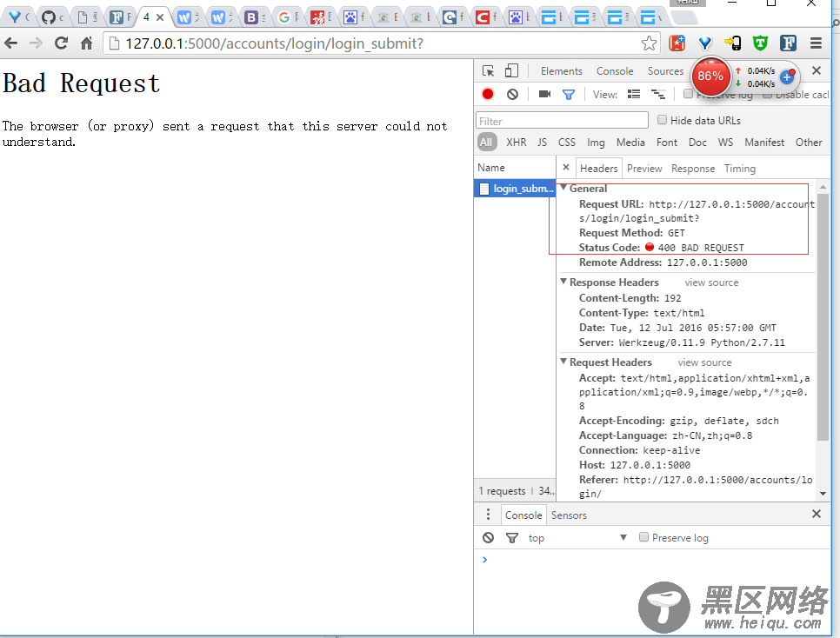Image resolution: width=840 pixels, height=638 pixels.
Task: Filter requests by Doc
Action: [697, 142]
